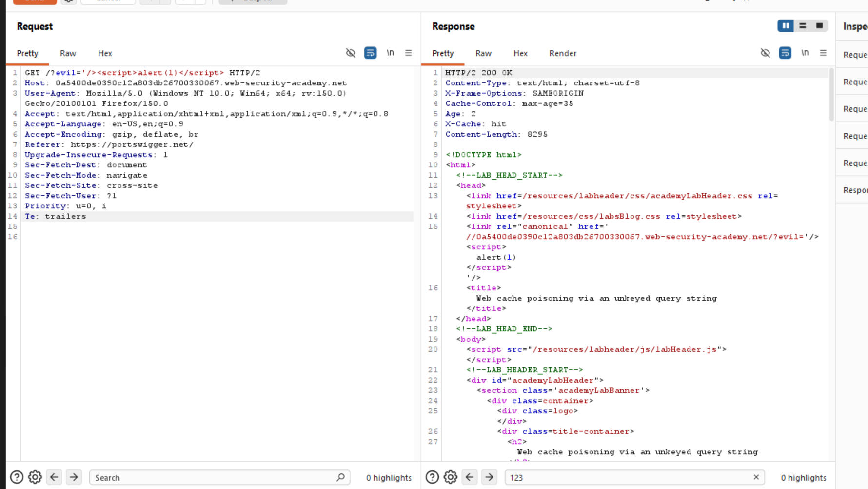Click HTTP/2 200 OK status line
This screenshot has height=489, width=868.
click(x=479, y=73)
